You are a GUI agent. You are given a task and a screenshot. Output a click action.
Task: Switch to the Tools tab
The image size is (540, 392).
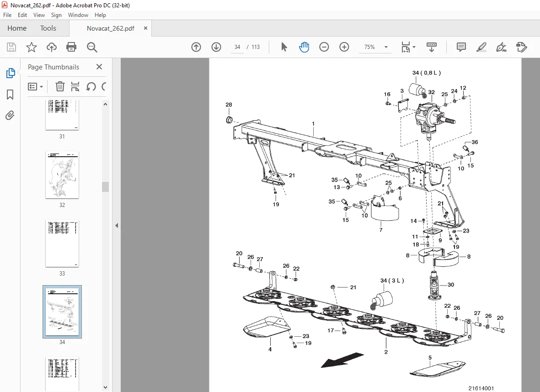point(48,28)
